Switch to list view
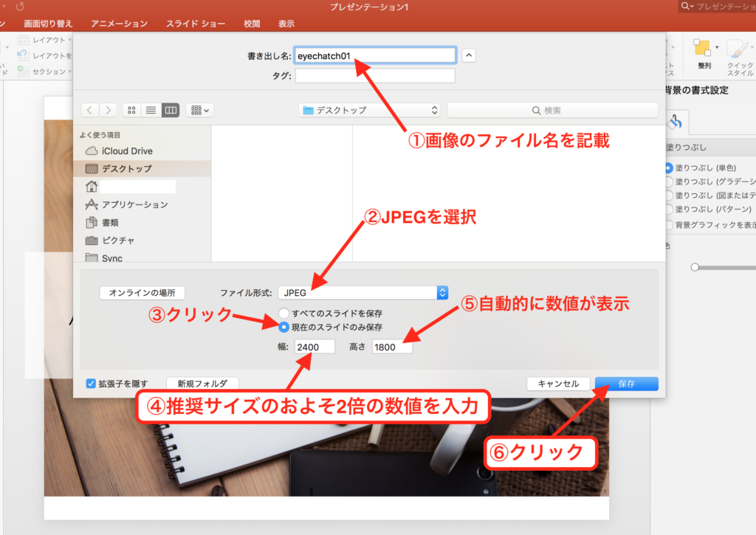 pos(151,110)
